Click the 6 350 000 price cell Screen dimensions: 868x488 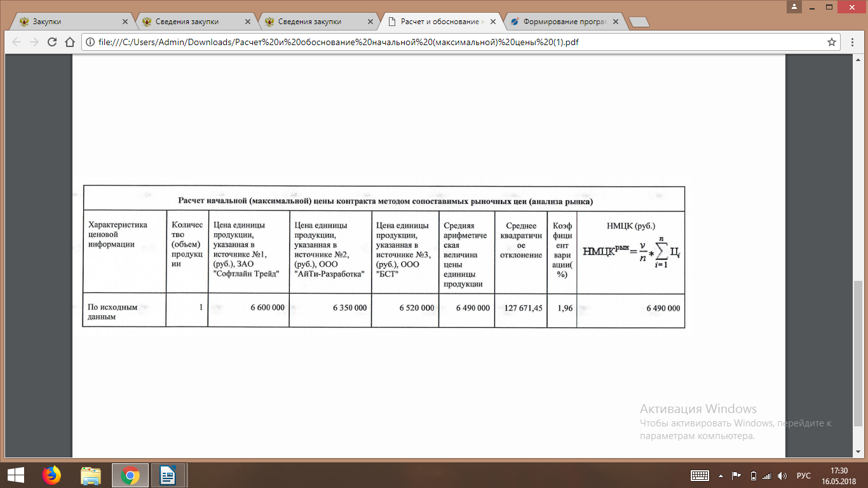tap(330, 310)
